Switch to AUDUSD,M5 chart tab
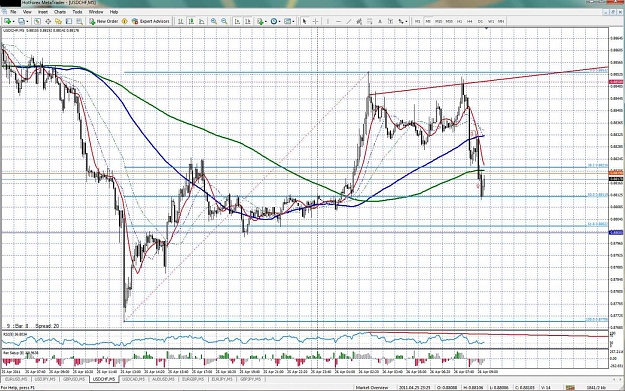625x391 pixels. tap(163, 379)
